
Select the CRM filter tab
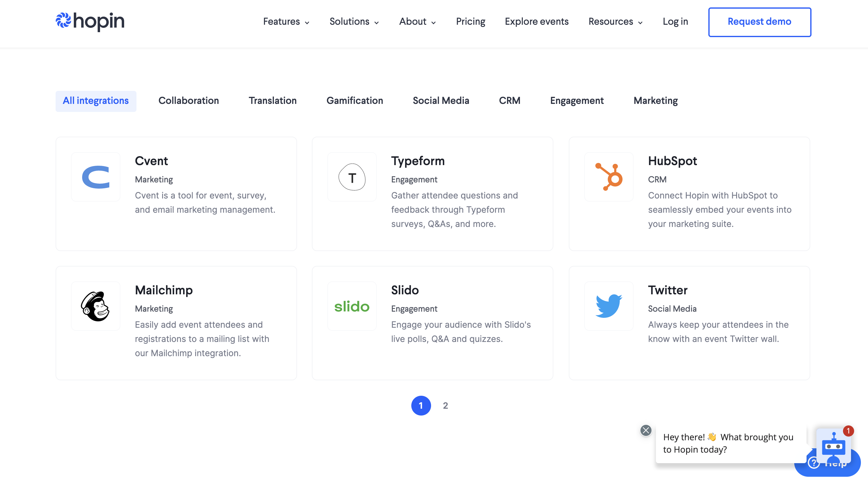509,101
